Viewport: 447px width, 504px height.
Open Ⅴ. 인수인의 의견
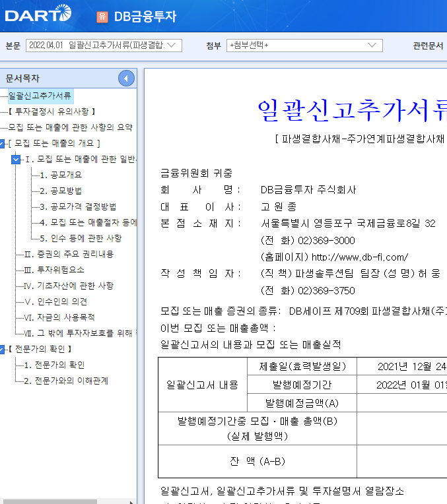pos(55,301)
